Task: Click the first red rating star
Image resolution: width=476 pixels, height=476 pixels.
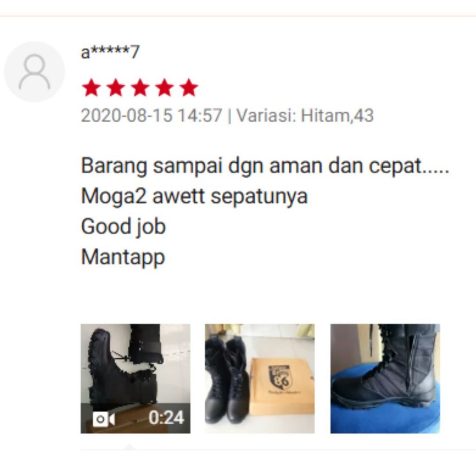Action: click(92, 88)
